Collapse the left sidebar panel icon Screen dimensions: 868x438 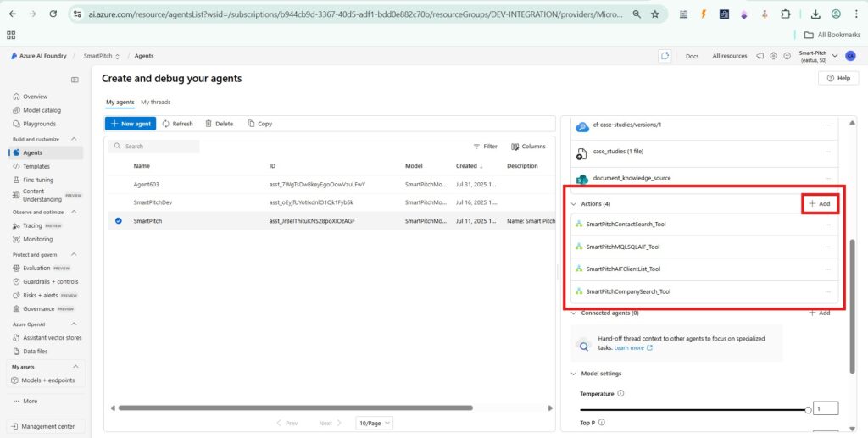coord(75,80)
